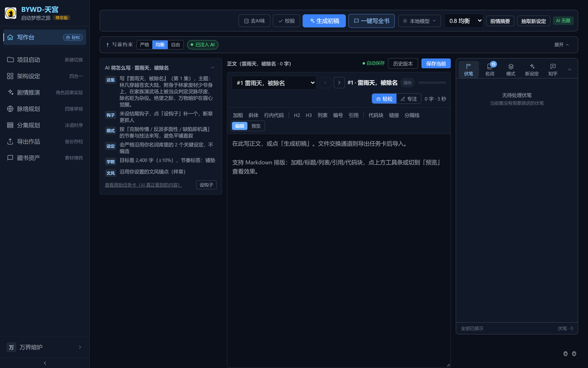
Task: Switch editor to 专注 mode
Action: [x=409, y=99]
